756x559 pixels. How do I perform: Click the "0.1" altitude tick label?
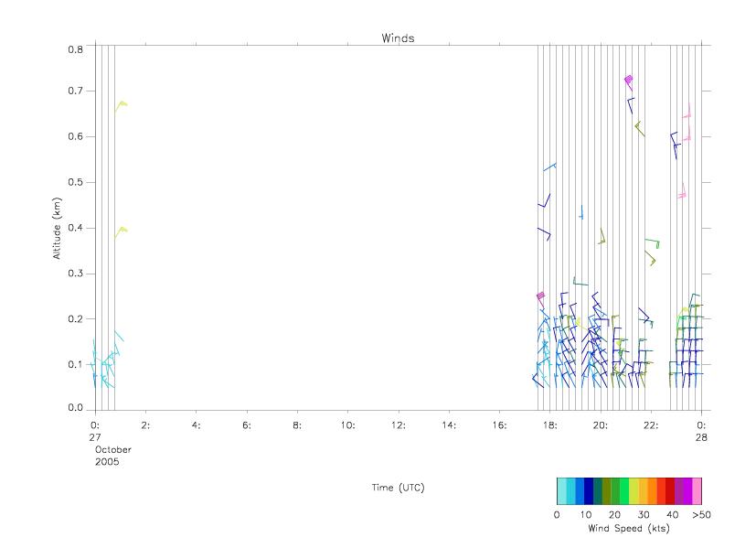click(x=75, y=364)
